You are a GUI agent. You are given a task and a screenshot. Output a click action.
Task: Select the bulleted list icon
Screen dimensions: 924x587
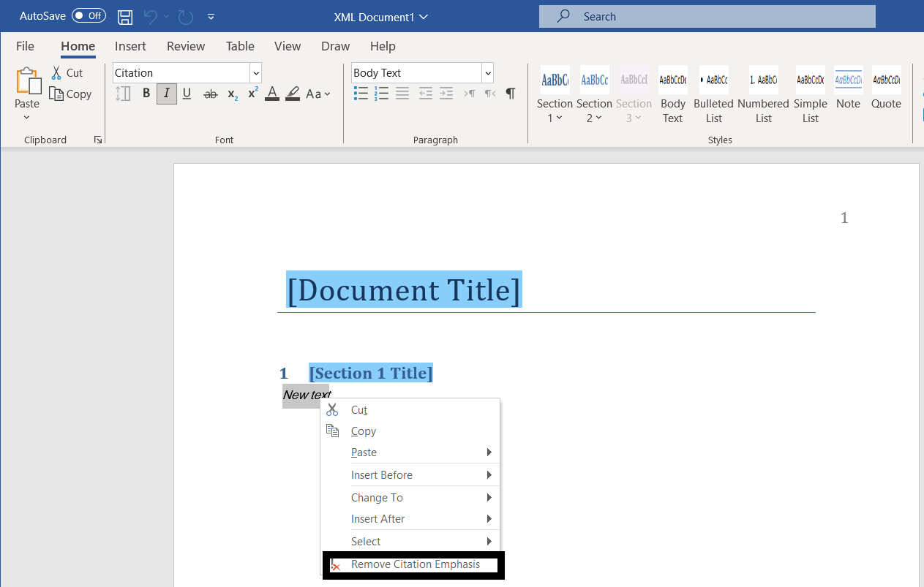[361, 93]
